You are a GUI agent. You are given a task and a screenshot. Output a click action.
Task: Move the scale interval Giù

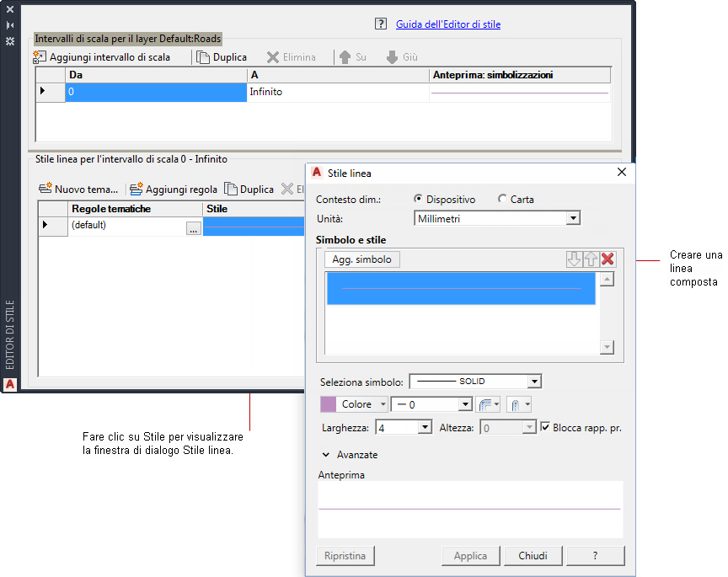(402, 57)
